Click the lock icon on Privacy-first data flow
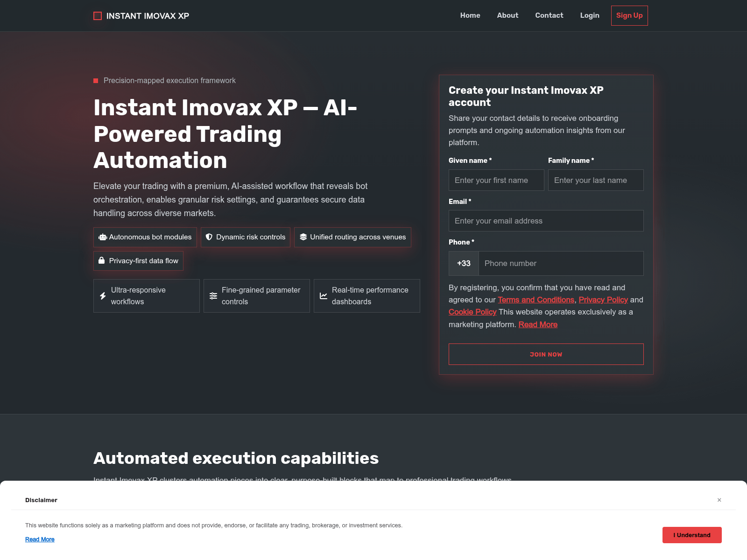Image resolution: width=747 pixels, height=560 pixels. [101, 261]
